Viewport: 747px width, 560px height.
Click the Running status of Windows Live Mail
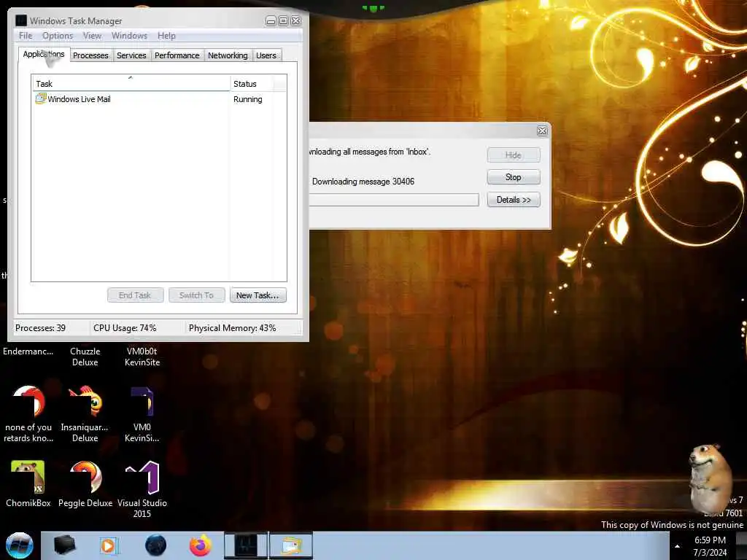tap(248, 99)
